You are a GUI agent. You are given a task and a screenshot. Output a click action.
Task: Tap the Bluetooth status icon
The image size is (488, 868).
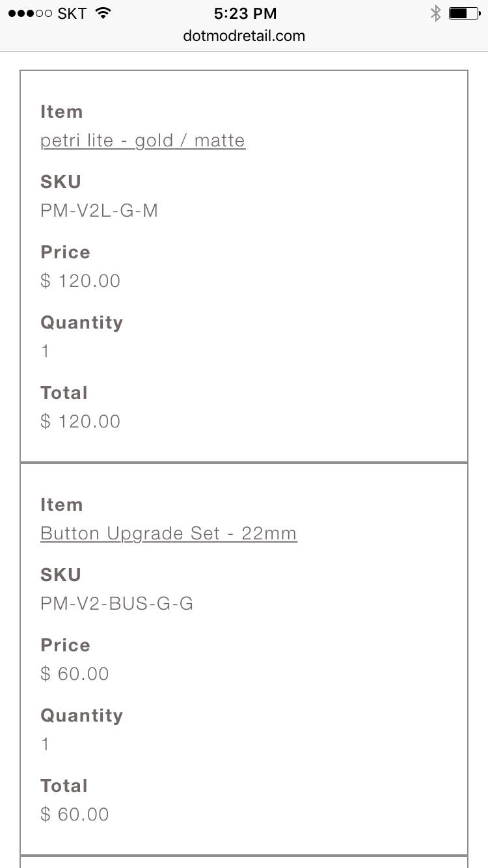coord(435,13)
